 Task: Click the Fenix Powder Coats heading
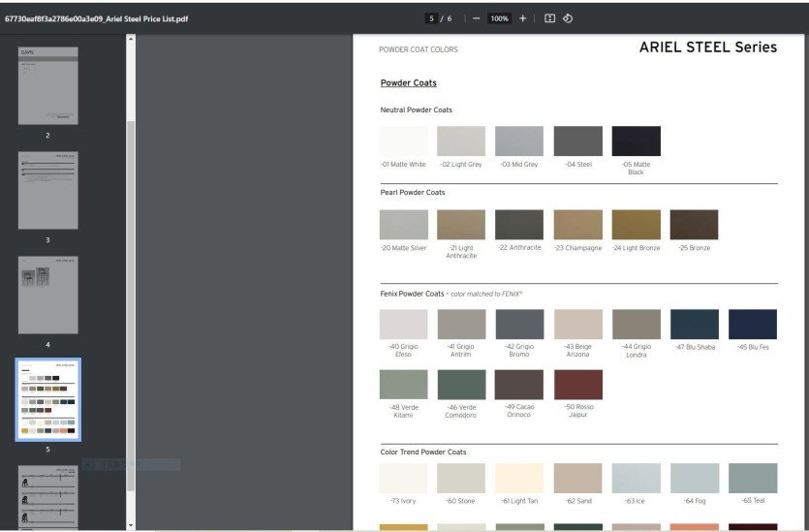(412, 294)
